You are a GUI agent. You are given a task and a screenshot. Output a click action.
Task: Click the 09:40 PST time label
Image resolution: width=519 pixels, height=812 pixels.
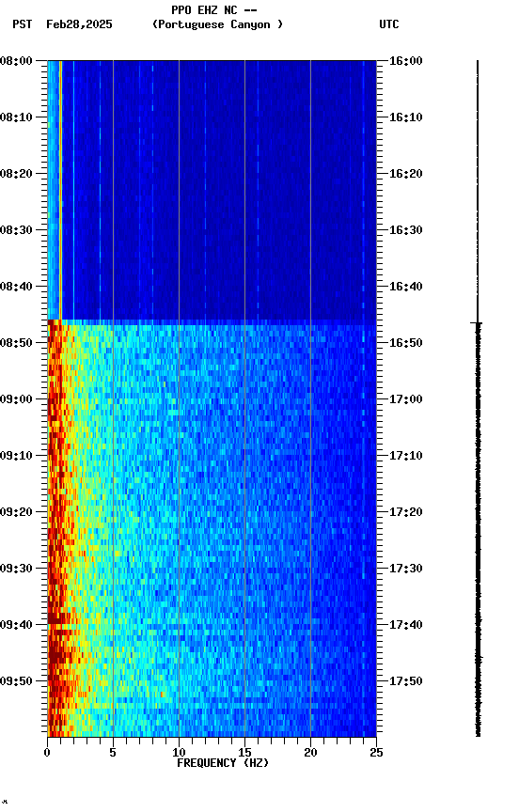tap(16, 625)
